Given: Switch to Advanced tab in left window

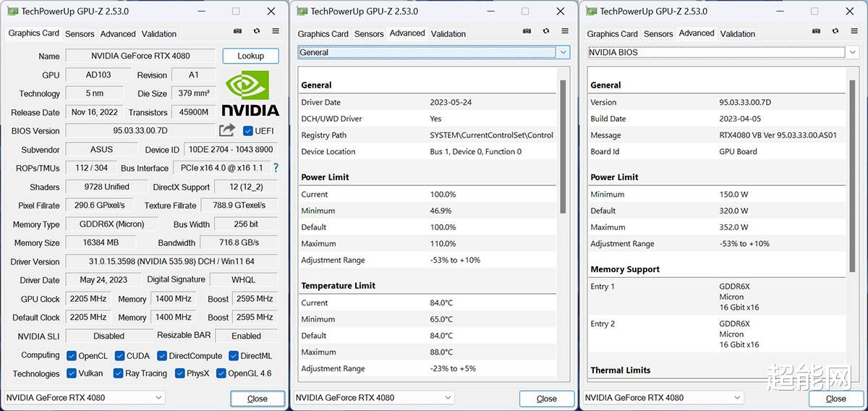Looking at the screenshot, I should [118, 34].
